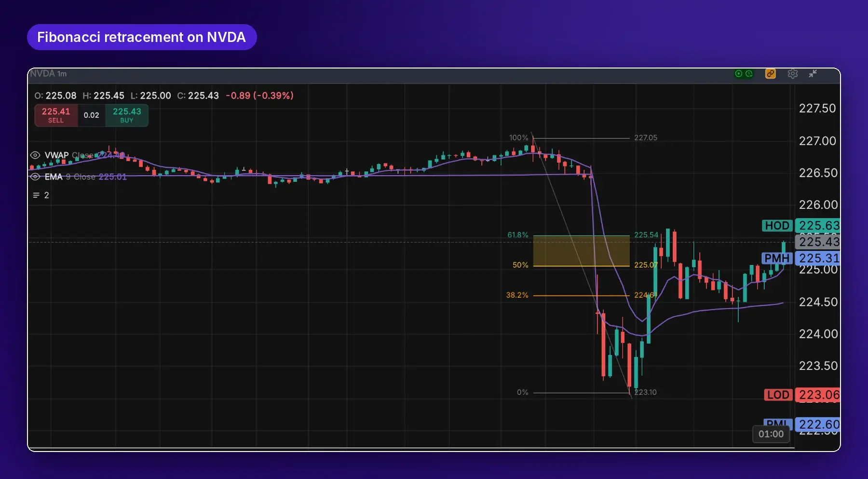The height and width of the screenshot is (479, 868).
Task: Click the 224.00 price axis label
Action: click(x=818, y=334)
